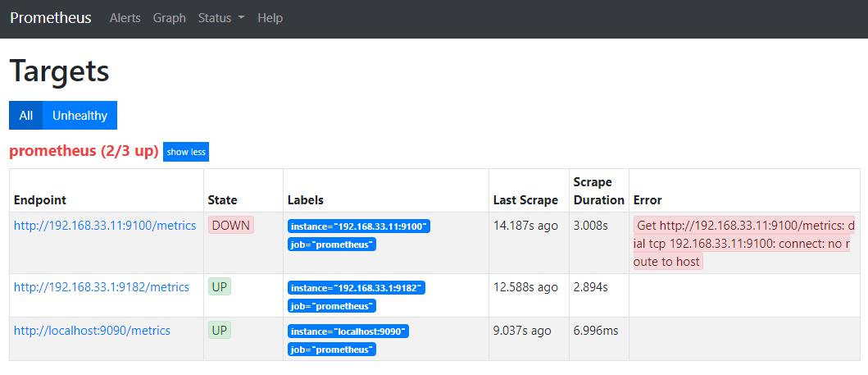Click job label in localhost:9090 row

point(332,350)
